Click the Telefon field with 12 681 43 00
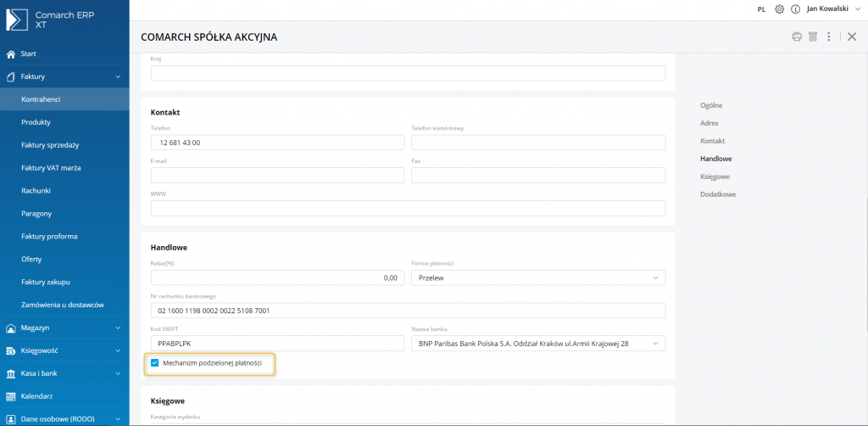Image resolution: width=868 pixels, height=426 pixels. coord(277,143)
